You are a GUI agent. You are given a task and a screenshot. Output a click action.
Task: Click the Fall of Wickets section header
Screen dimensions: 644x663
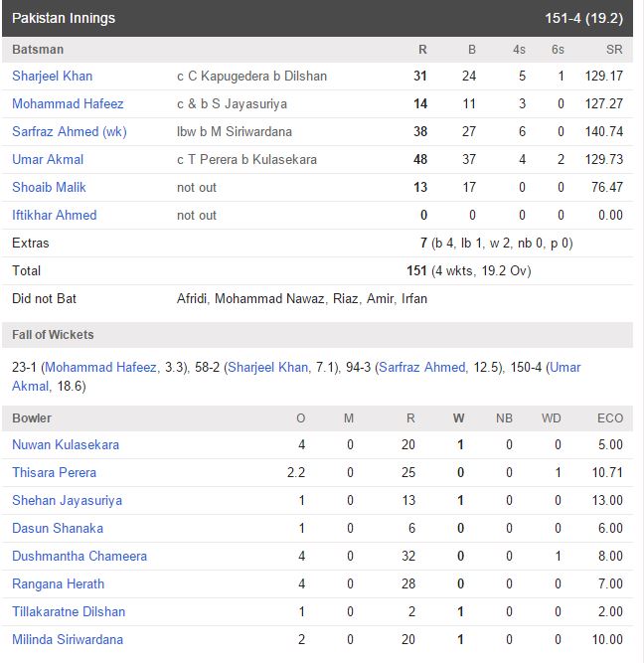pos(318,335)
